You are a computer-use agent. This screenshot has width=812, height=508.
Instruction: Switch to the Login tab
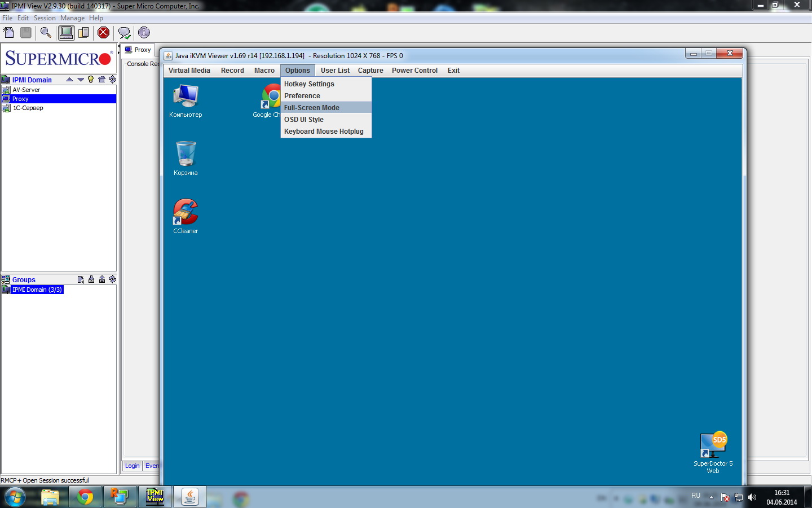click(x=133, y=466)
